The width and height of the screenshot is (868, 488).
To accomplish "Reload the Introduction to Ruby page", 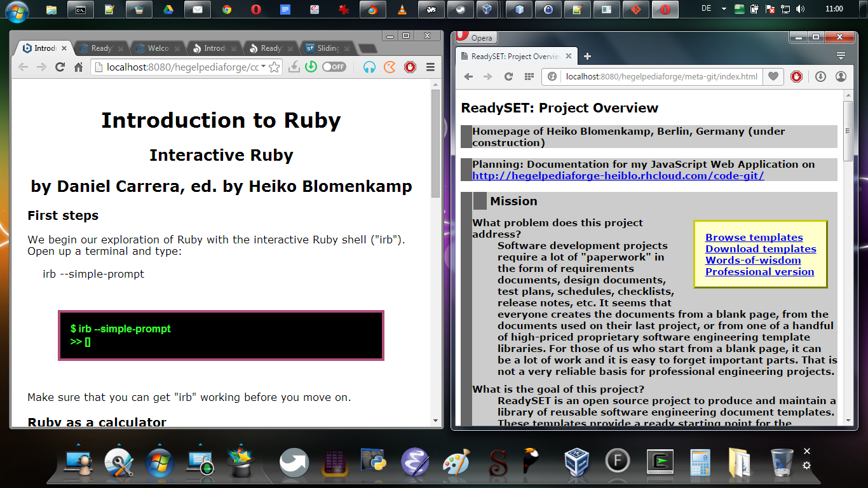I will pyautogui.click(x=60, y=67).
